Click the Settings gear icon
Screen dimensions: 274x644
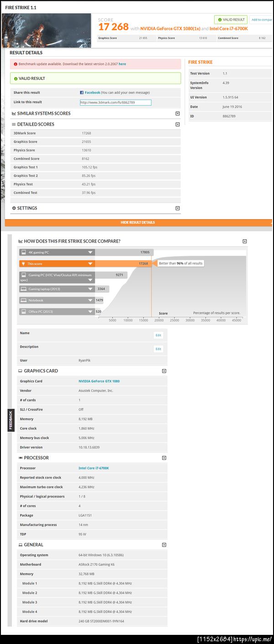(x=14, y=208)
